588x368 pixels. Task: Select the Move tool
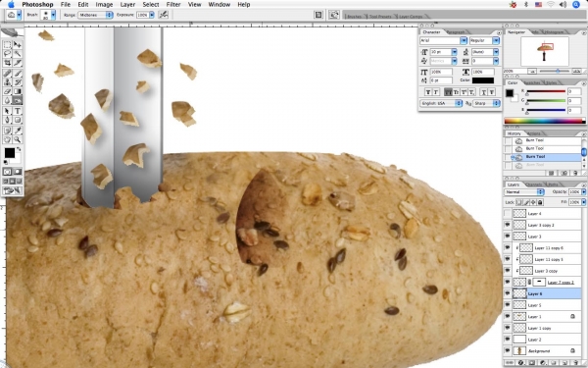pos(18,45)
